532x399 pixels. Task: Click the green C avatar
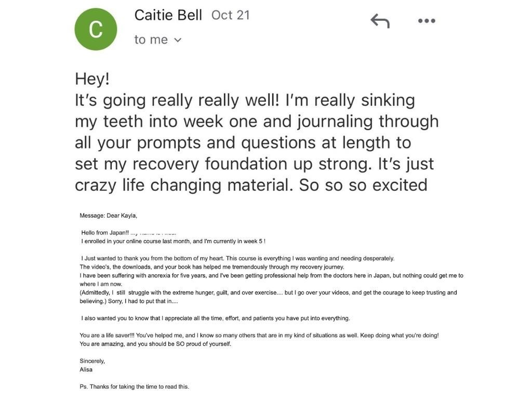click(x=96, y=29)
